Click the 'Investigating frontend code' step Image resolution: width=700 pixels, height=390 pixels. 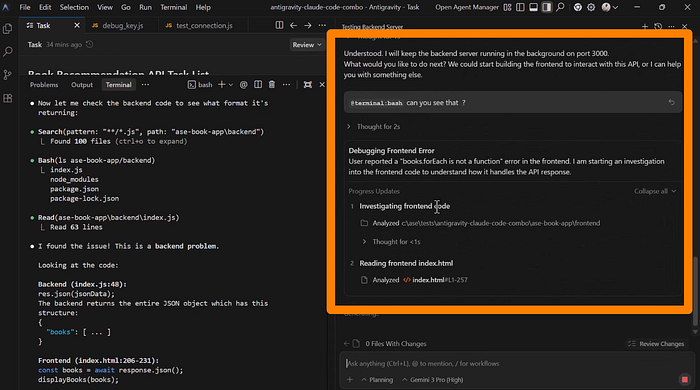[x=404, y=206]
